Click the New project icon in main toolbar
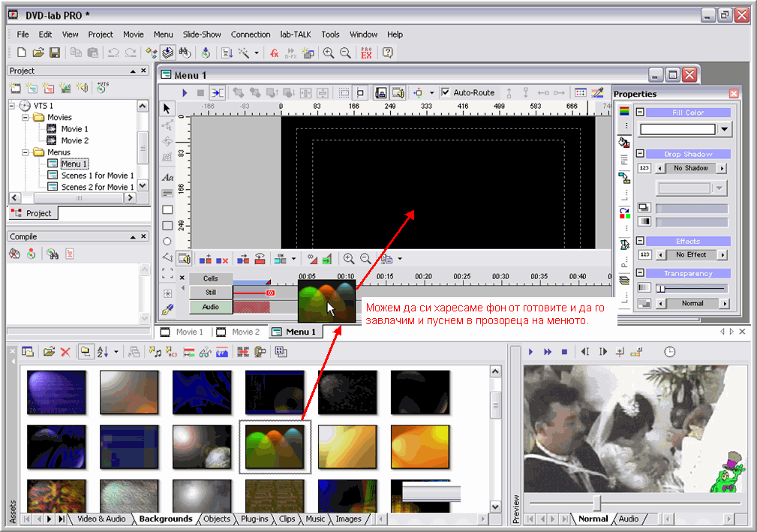The width and height of the screenshot is (757, 532). [21, 53]
